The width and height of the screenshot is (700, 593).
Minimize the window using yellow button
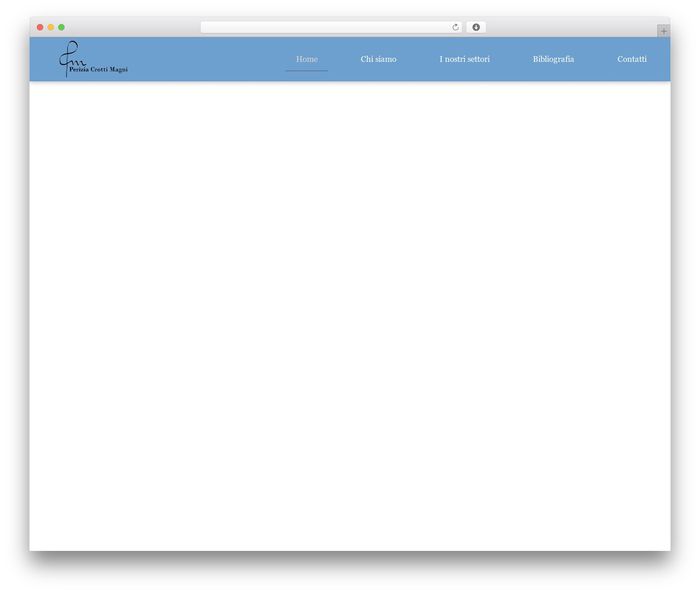click(51, 27)
